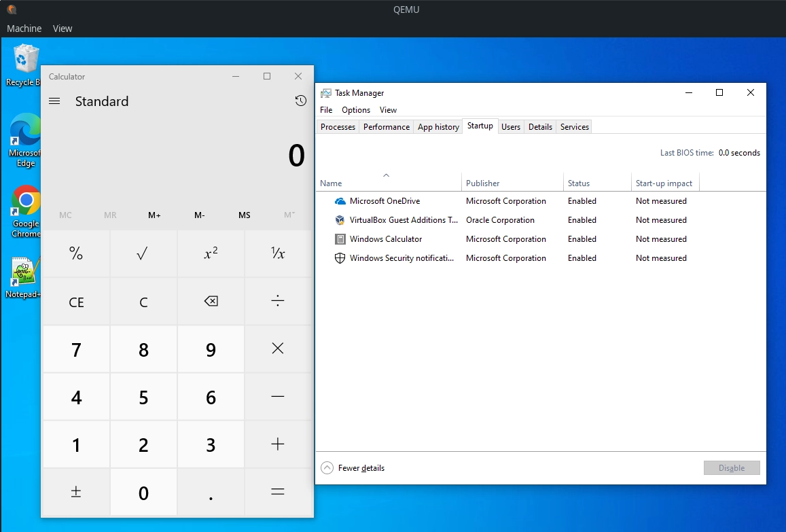Click sort arrow above Name column
Image resolution: width=786 pixels, height=532 pixels.
point(386,175)
